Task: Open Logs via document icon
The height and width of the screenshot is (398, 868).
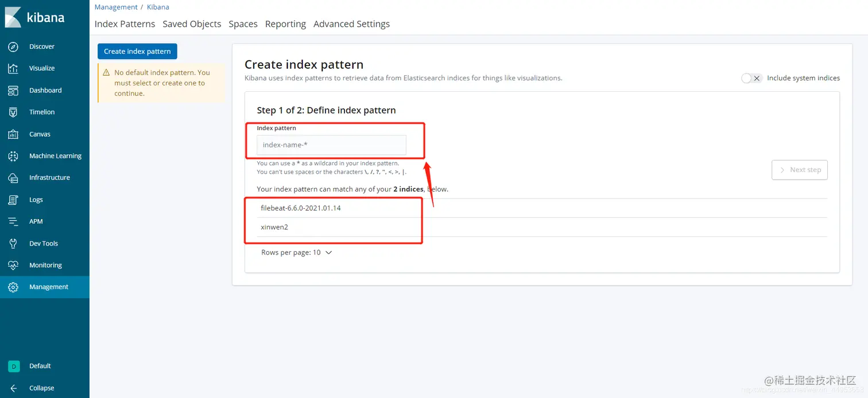Action: pyautogui.click(x=13, y=200)
